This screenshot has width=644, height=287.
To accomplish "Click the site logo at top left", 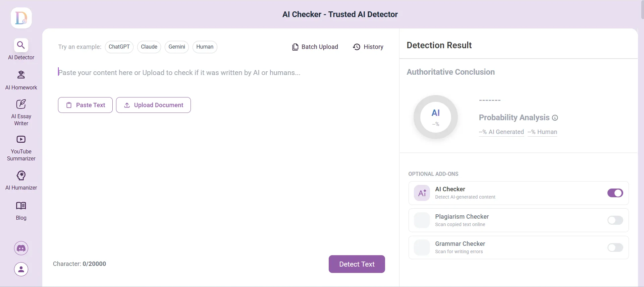I will coord(21,18).
